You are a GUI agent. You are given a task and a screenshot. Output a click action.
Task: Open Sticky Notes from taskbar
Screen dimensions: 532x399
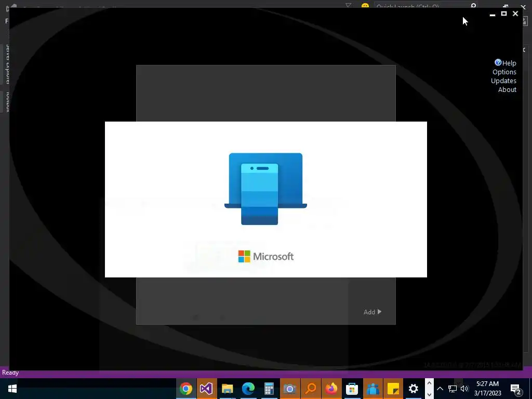click(x=393, y=389)
